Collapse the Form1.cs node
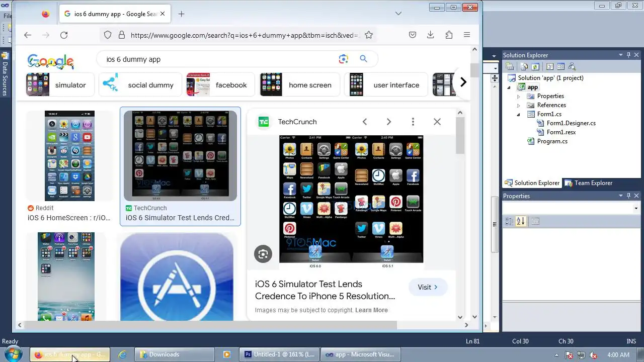The height and width of the screenshot is (362, 644). 519,114
